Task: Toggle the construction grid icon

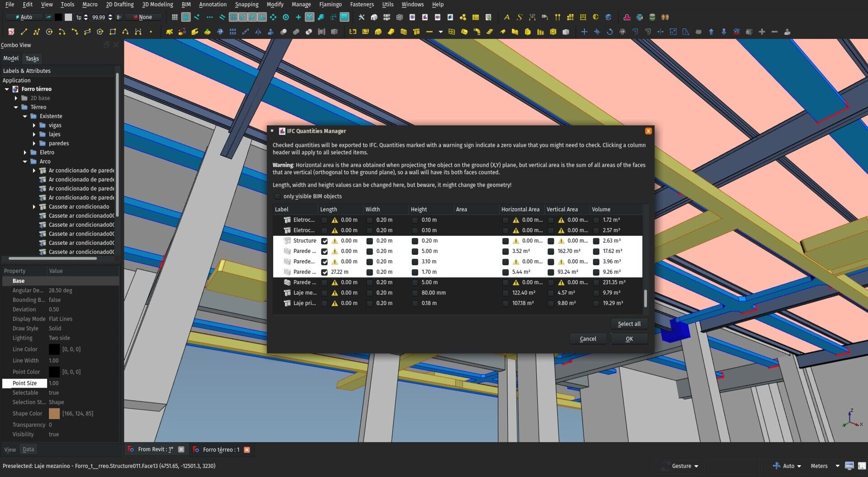Action: [x=175, y=17]
